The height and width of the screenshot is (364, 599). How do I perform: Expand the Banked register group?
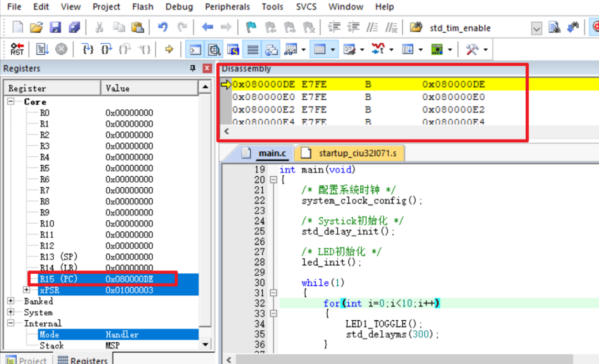click(x=11, y=301)
